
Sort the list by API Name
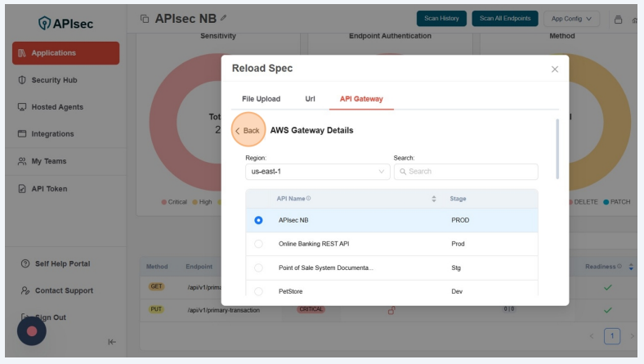[434, 199]
